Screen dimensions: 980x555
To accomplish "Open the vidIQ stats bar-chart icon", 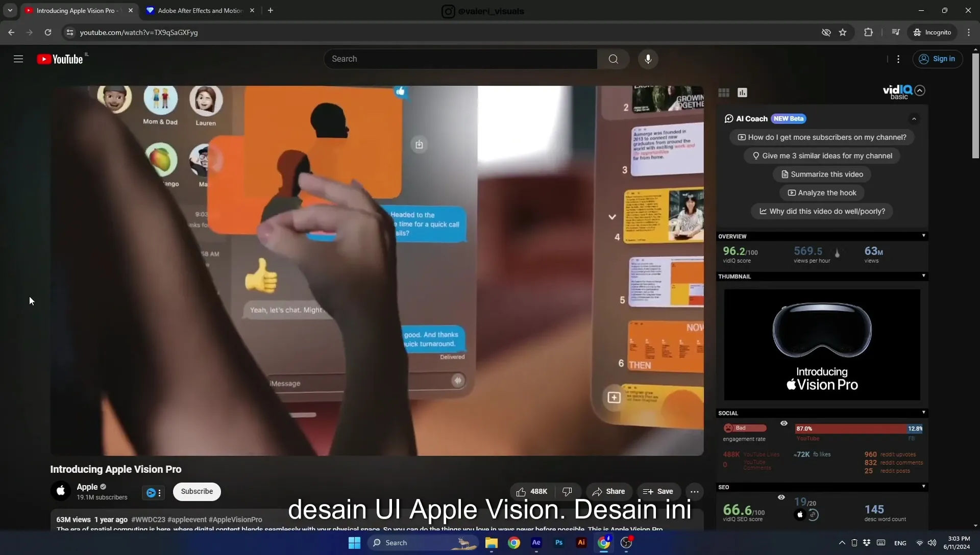I will click(742, 92).
